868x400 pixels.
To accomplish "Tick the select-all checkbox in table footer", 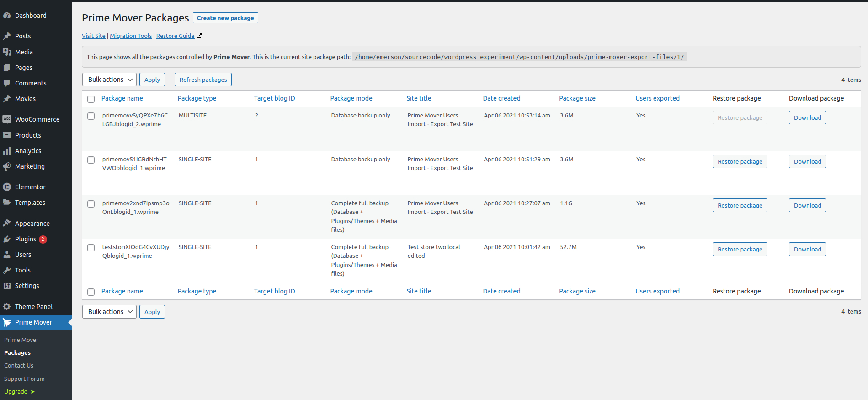I will tap(91, 292).
